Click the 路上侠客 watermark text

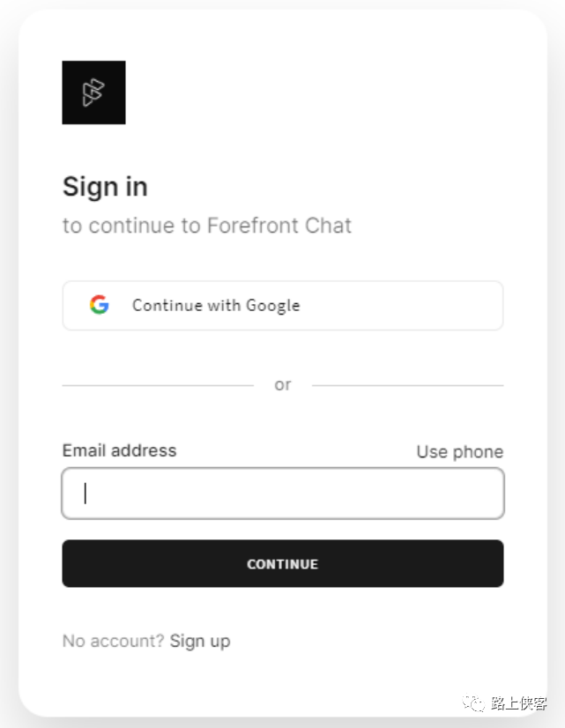click(518, 703)
